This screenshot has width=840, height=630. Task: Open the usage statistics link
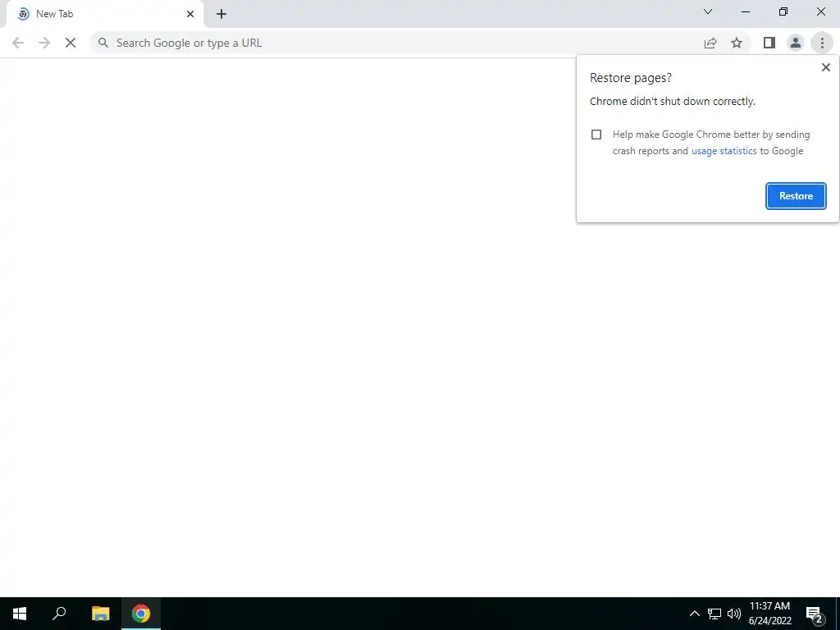pos(724,151)
